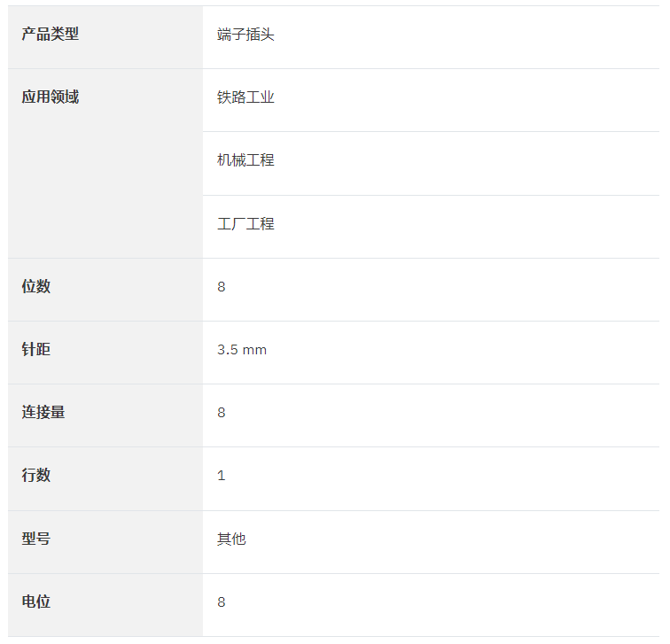This screenshot has width=670, height=644.
Task: Click the 针距 label
Action: [x=36, y=349]
